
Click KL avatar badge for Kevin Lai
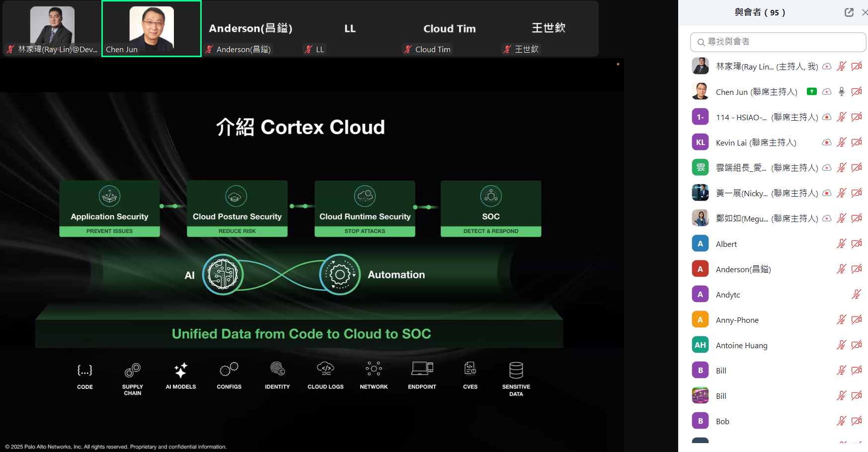(700, 143)
